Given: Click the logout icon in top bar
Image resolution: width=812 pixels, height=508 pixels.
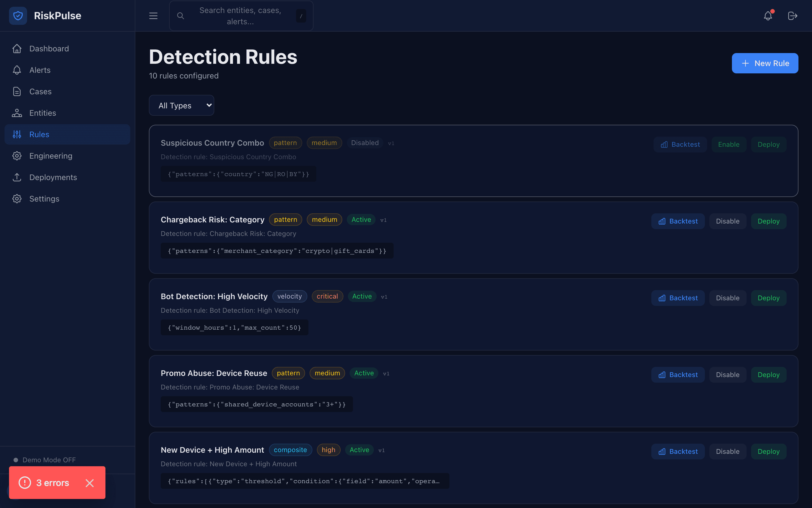Looking at the screenshot, I should 793,16.
